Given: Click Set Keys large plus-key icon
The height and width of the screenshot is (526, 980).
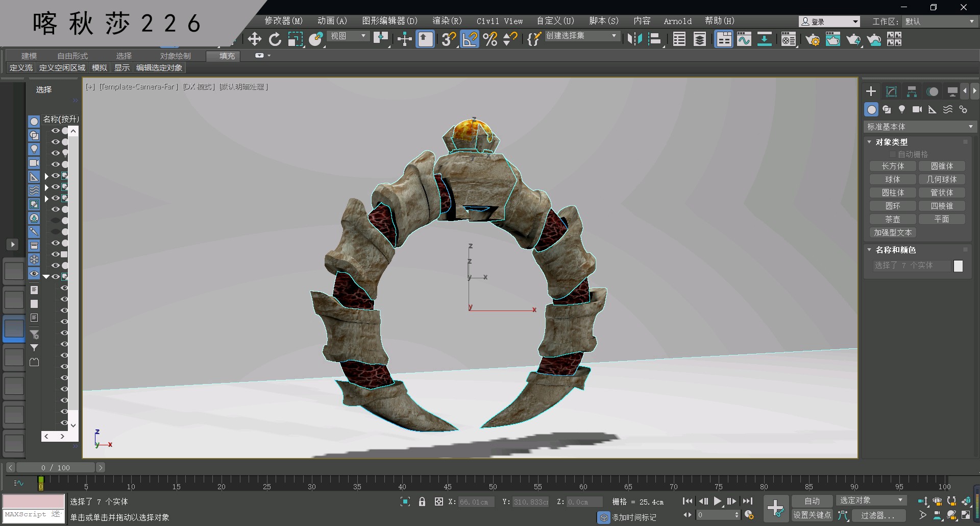Looking at the screenshot, I should tap(776, 509).
